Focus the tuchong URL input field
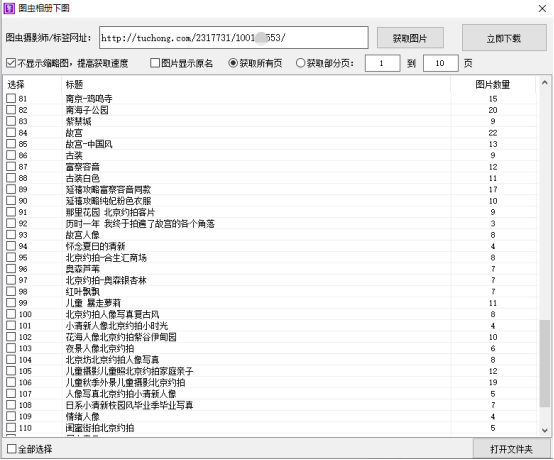Viewport: 554px width, 460px height. tap(234, 37)
